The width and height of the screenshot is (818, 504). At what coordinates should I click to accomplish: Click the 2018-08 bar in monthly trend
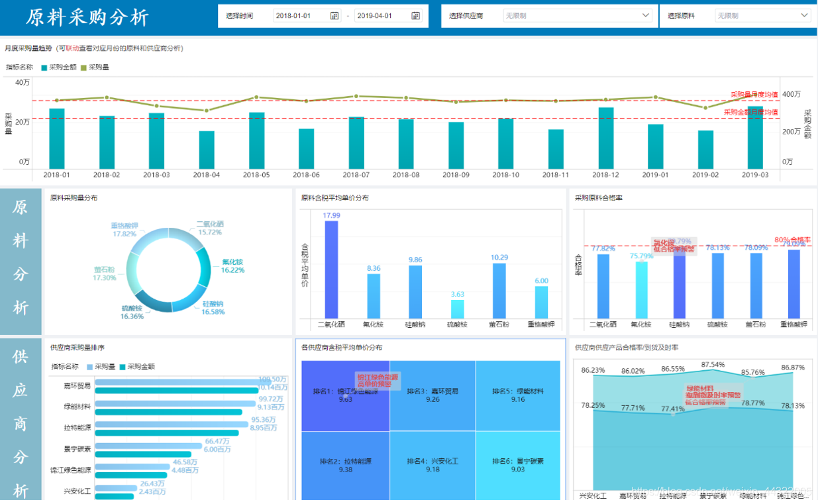[x=406, y=144]
